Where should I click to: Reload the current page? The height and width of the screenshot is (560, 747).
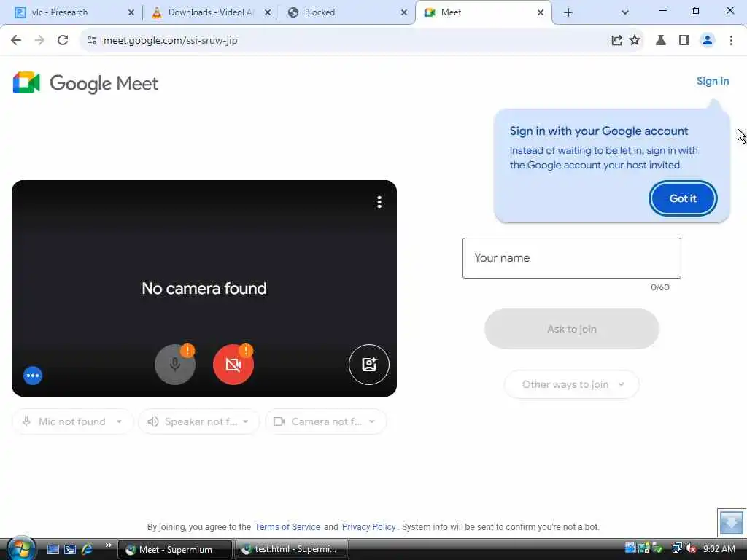(63, 41)
